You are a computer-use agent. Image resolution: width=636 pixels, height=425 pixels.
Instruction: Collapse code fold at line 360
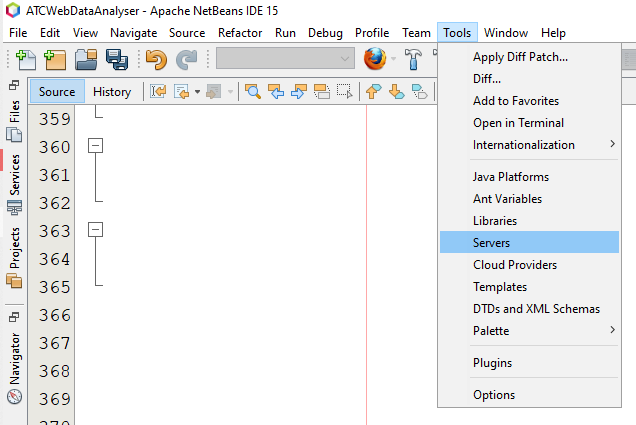95,146
